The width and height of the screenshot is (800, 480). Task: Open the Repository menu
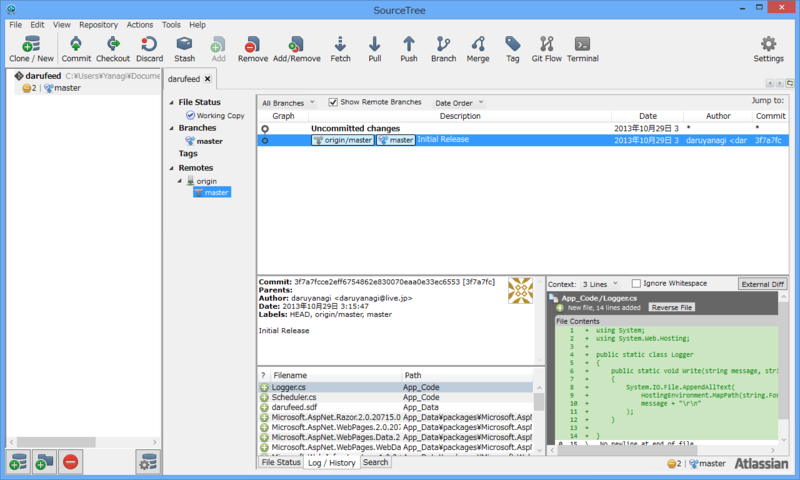tap(98, 24)
